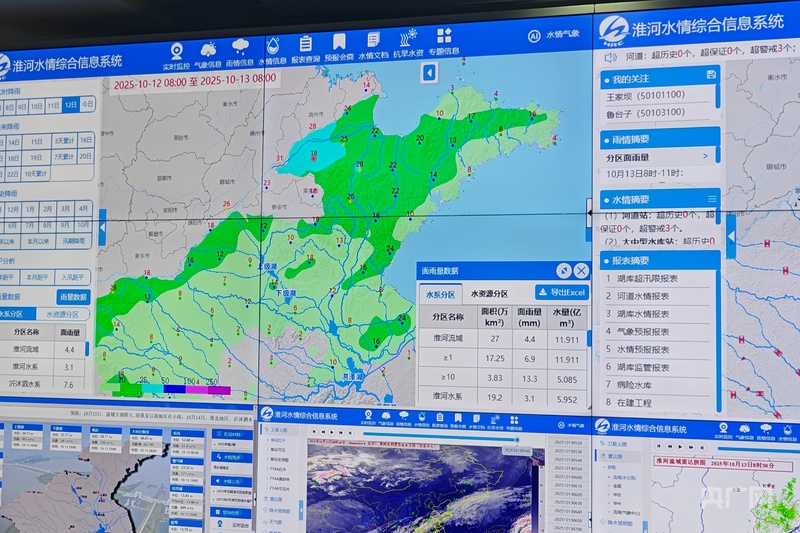Select the 12日 date toggle
This screenshot has height=533, width=800.
pyautogui.click(x=70, y=105)
